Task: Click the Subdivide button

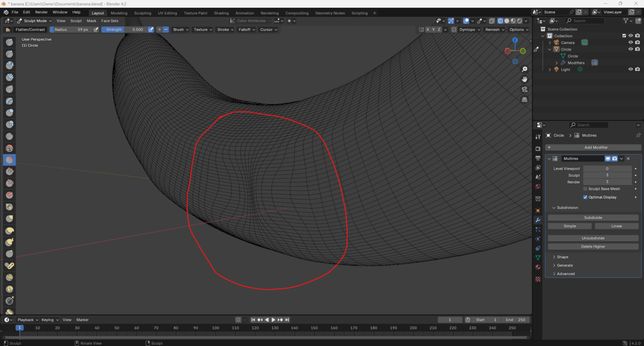Action: [593, 218]
